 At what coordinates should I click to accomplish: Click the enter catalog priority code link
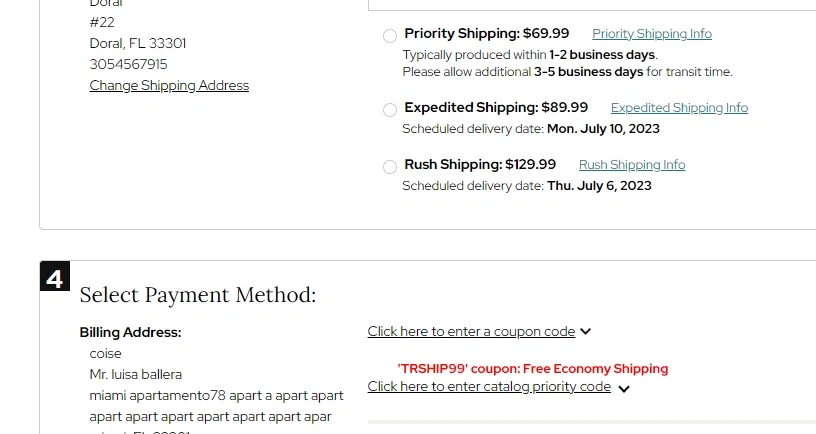pos(489,387)
